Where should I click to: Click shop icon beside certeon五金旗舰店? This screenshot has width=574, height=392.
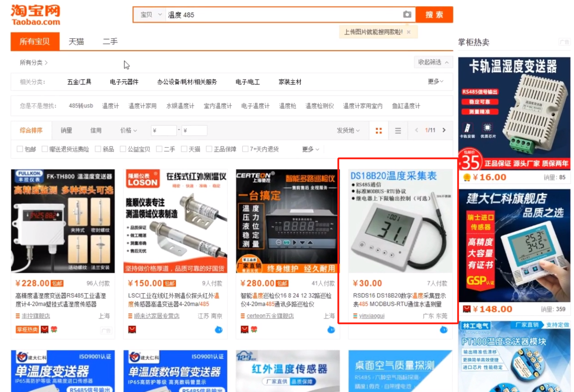click(x=243, y=316)
